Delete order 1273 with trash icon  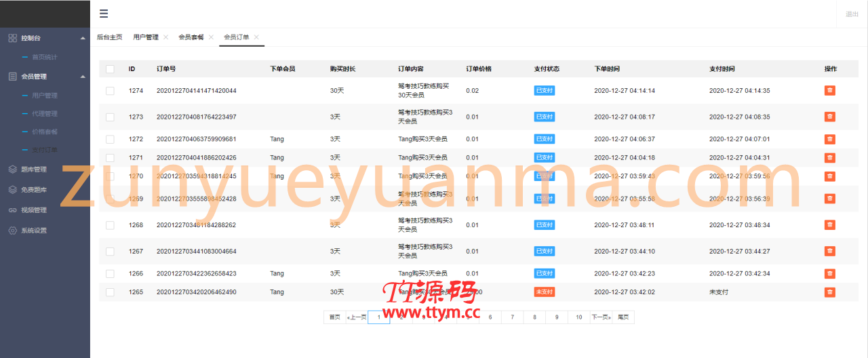(x=830, y=117)
